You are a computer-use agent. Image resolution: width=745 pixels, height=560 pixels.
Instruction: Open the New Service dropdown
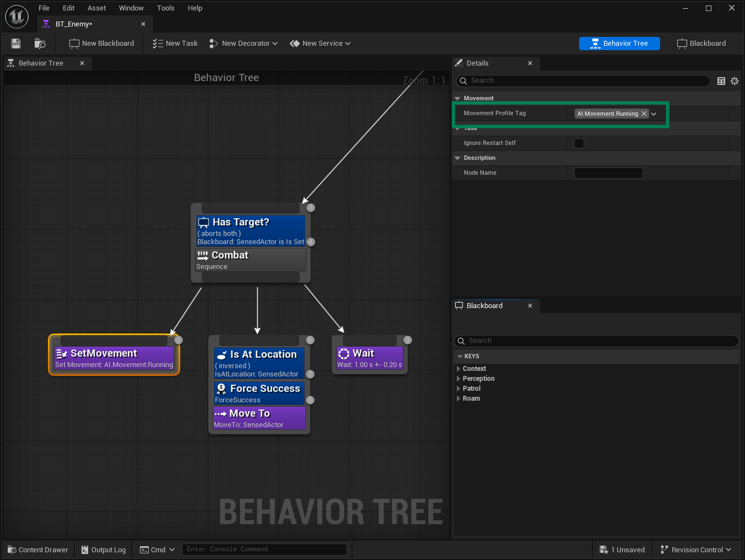[320, 43]
